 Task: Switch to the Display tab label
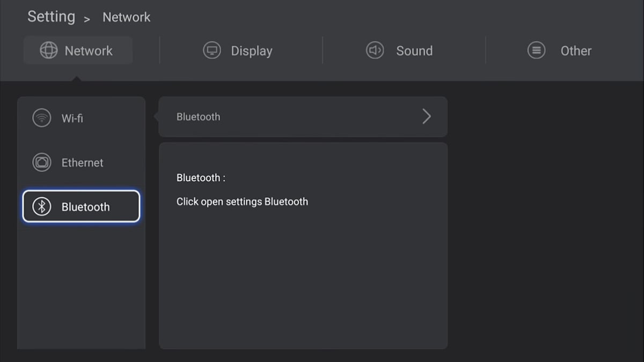click(252, 51)
